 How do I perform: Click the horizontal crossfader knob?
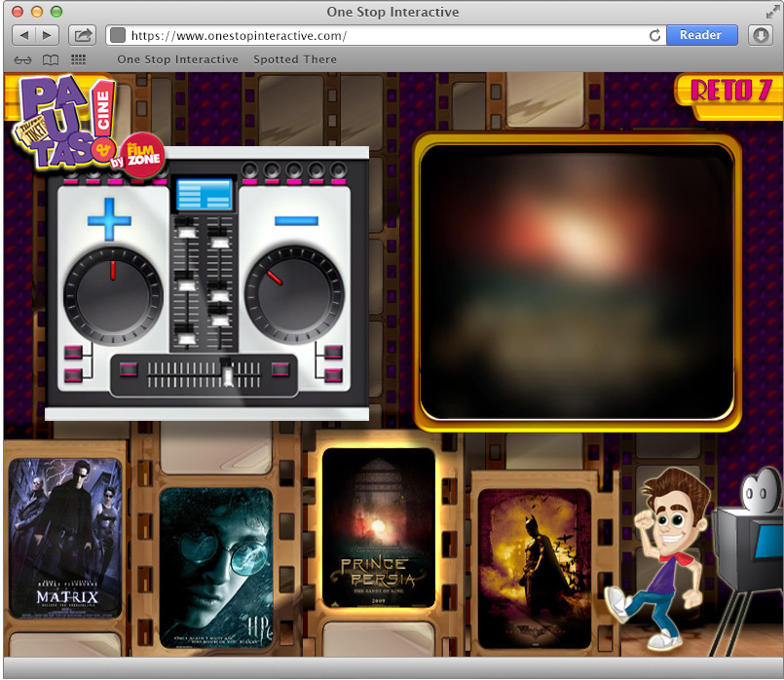point(228,374)
